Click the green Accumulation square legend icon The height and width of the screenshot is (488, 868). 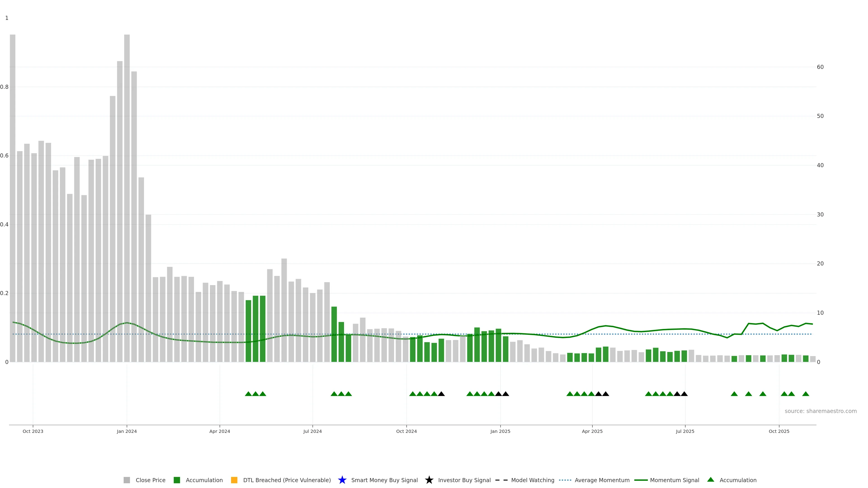pyautogui.click(x=177, y=480)
